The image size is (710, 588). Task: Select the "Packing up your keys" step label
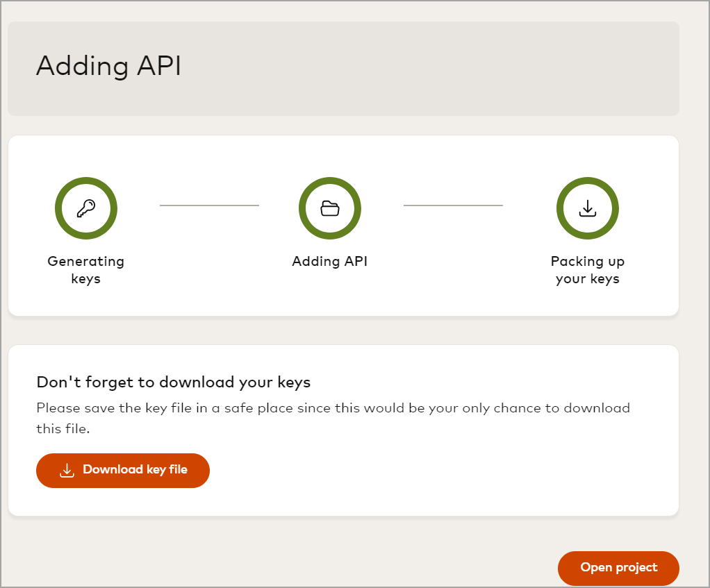(587, 270)
